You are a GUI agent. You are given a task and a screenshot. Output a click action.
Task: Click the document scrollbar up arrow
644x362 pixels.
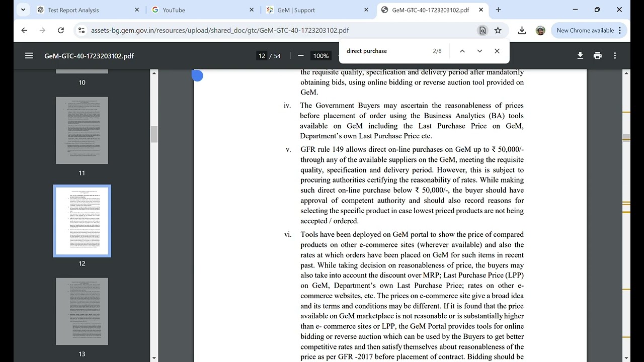click(x=626, y=73)
